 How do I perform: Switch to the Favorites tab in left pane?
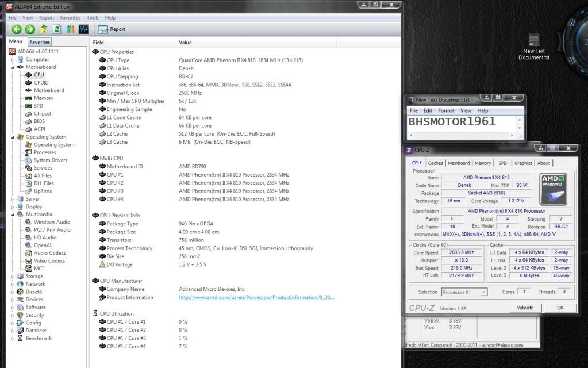click(40, 42)
